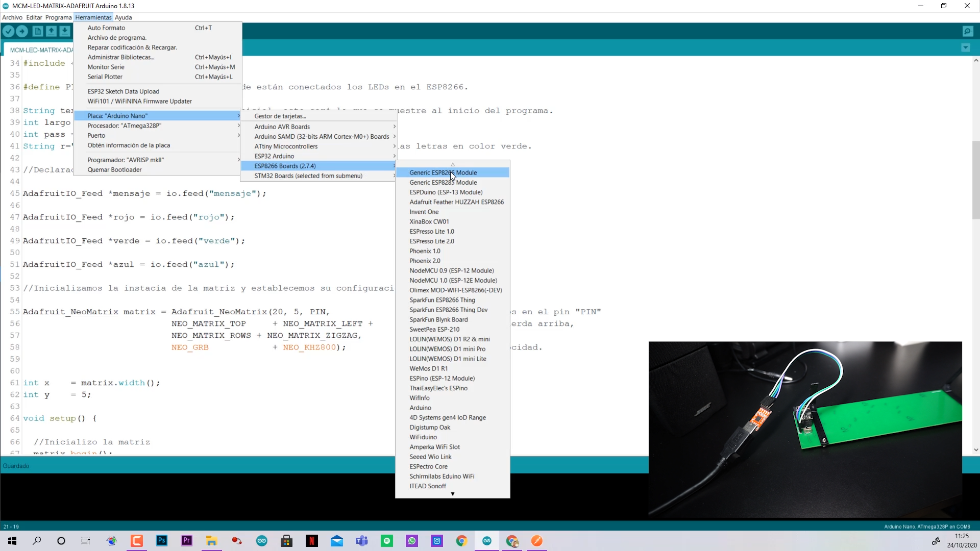
Task: Open File Explorer from the taskbar
Action: [x=211, y=541]
